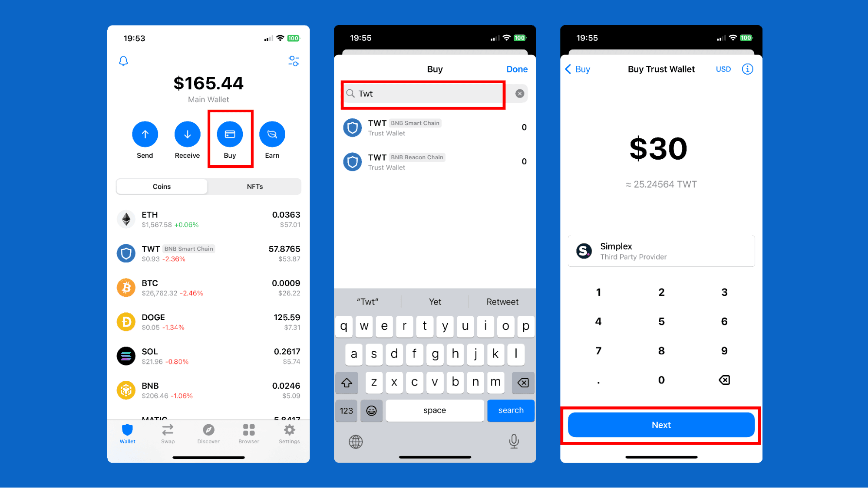Expand TWT BNB Smart Chain option
The image size is (868, 488).
pyautogui.click(x=434, y=127)
